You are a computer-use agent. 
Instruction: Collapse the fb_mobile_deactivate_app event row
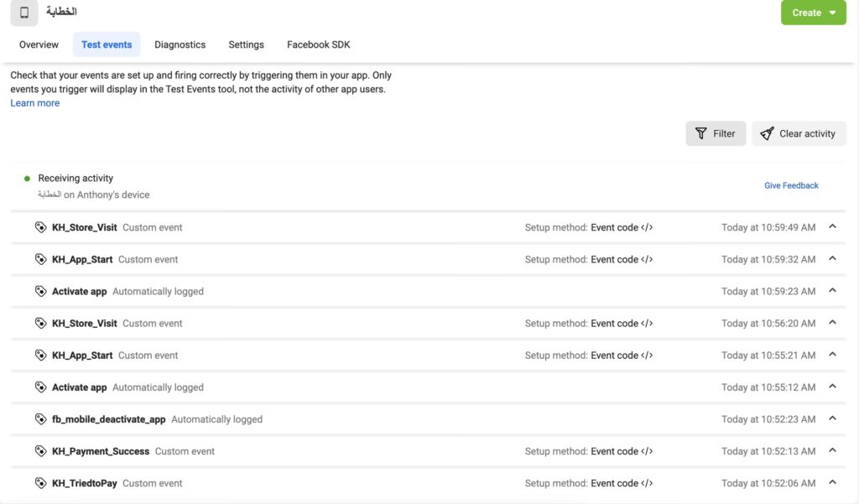pyautogui.click(x=832, y=418)
